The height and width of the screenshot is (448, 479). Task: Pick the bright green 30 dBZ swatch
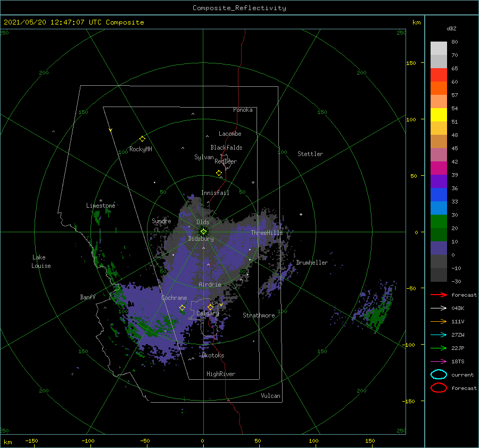pos(439,222)
